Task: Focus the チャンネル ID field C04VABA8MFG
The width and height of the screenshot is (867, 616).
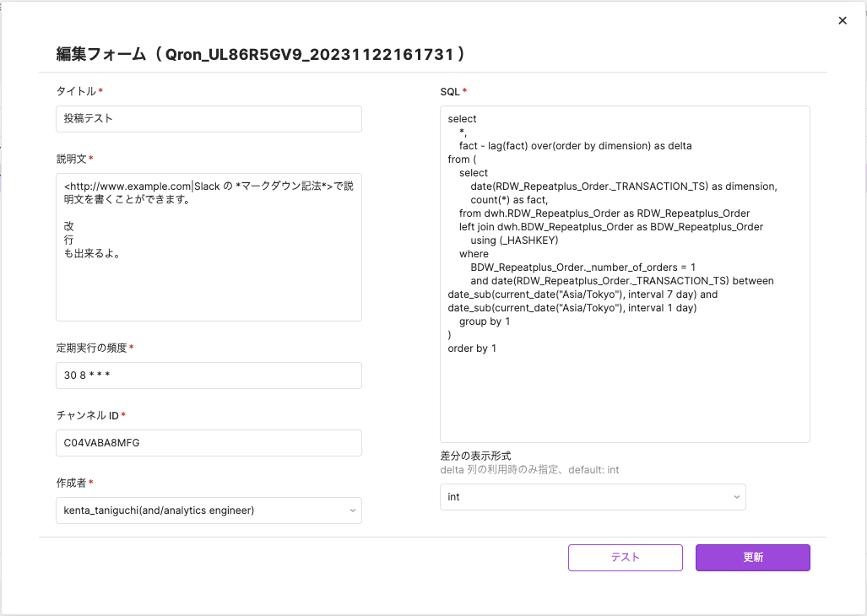Action: pos(208,443)
